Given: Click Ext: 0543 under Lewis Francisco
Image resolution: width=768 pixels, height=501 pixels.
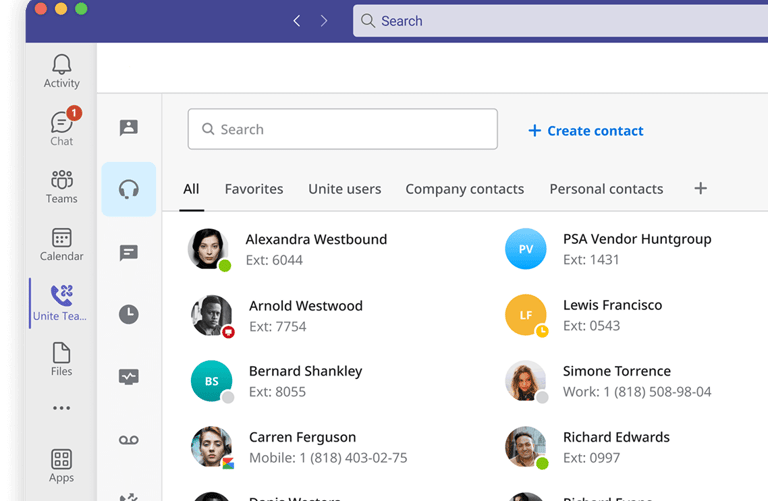Looking at the screenshot, I should [x=591, y=326].
